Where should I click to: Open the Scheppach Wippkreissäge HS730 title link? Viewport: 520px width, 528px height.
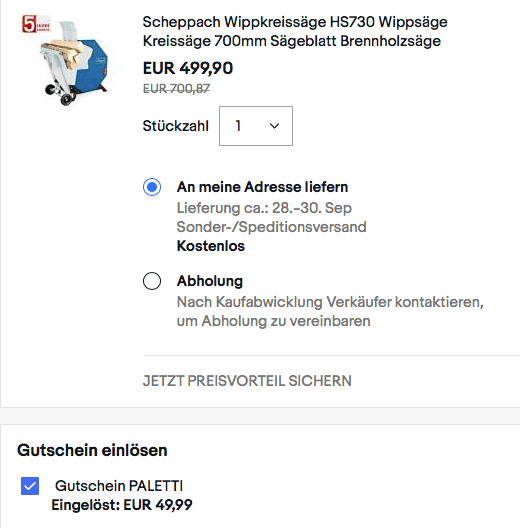(295, 31)
